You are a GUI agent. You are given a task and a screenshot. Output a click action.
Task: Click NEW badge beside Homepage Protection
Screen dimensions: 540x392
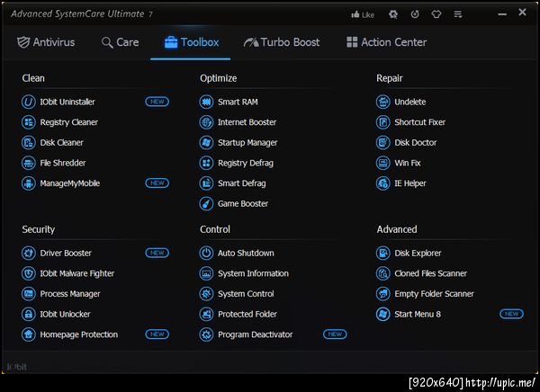[x=157, y=334]
